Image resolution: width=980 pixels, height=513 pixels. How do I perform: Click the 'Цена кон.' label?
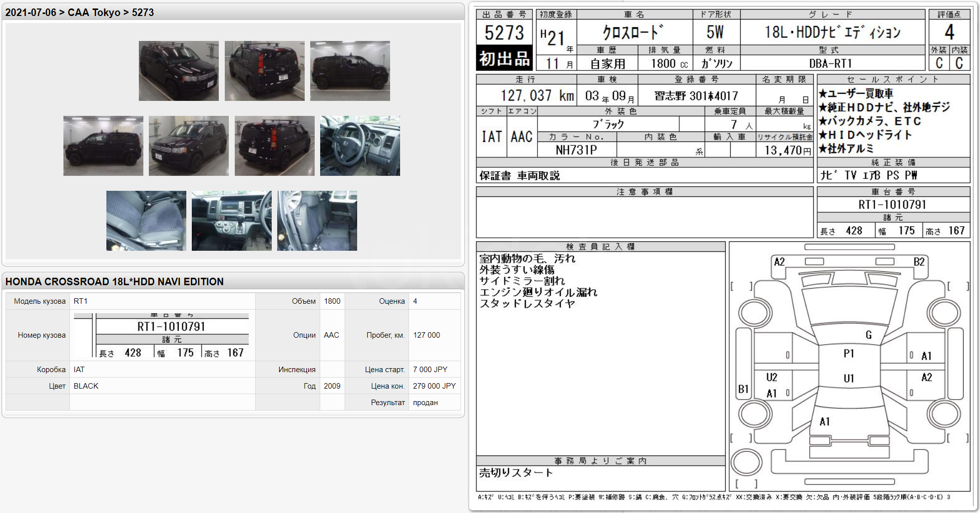tap(388, 386)
